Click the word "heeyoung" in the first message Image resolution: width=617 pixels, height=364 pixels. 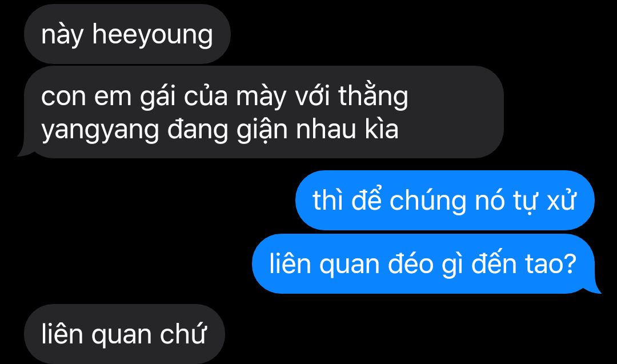coord(153,35)
